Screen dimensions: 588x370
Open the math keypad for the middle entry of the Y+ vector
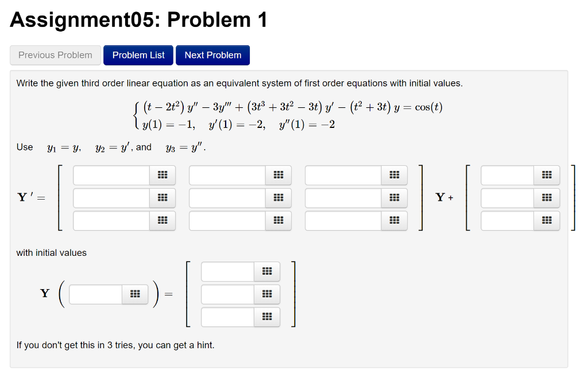point(546,198)
